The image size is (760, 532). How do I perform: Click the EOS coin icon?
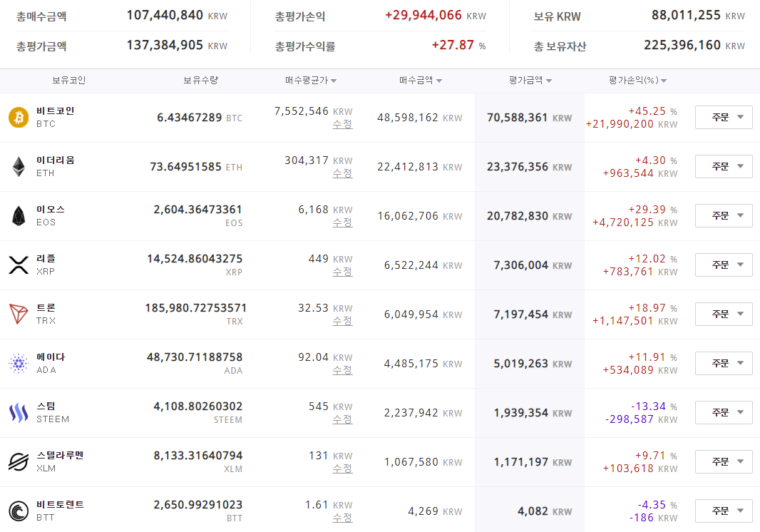[x=19, y=215]
